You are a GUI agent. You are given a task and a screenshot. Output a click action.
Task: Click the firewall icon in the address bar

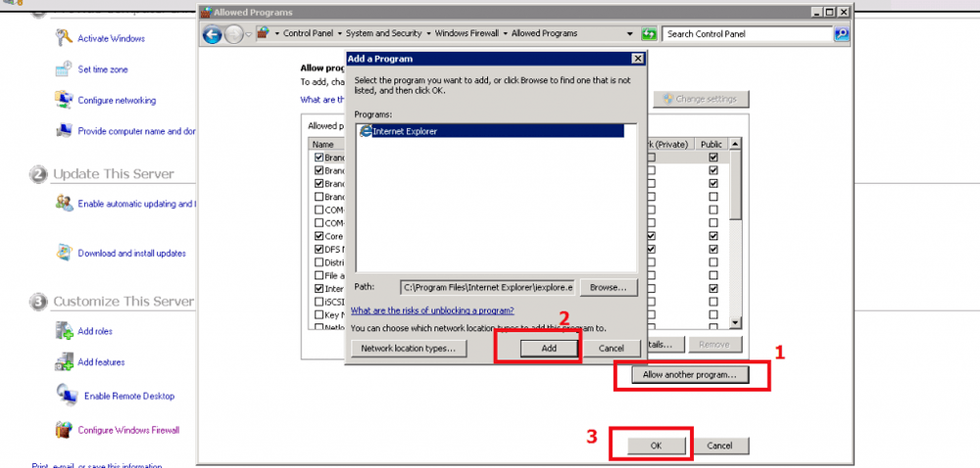click(263, 33)
